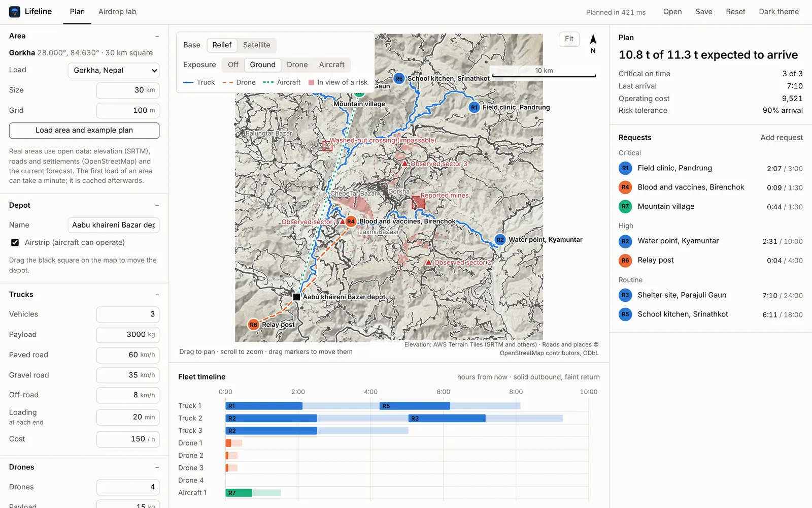Click the north arrow compass icon
This screenshot has width=812, height=508.
click(x=593, y=40)
